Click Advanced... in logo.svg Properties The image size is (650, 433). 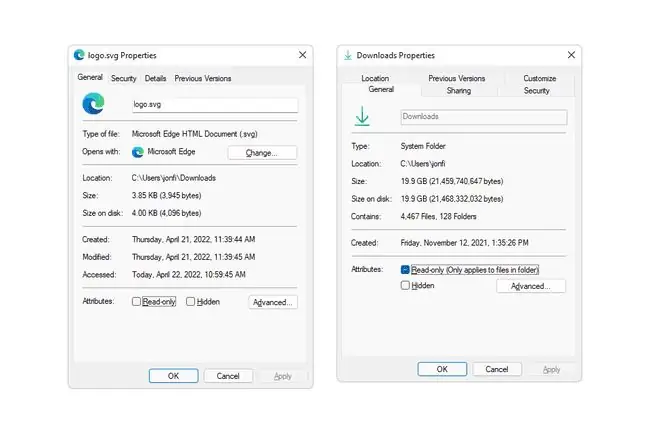(x=273, y=302)
